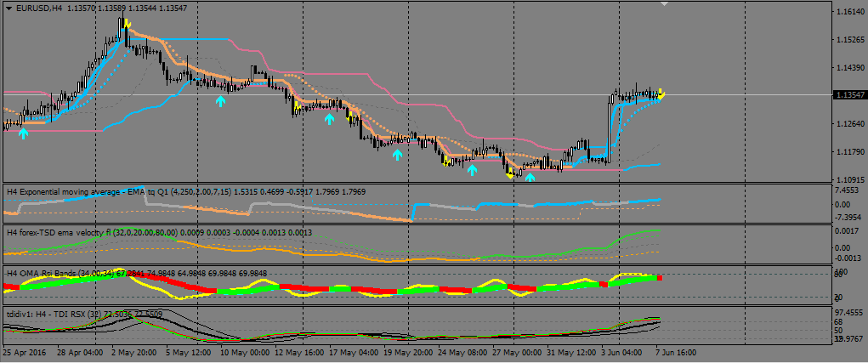Click the 0.0017 value on velocity pane scale
Viewport: 868px width, 363px height.
(848, 230)
